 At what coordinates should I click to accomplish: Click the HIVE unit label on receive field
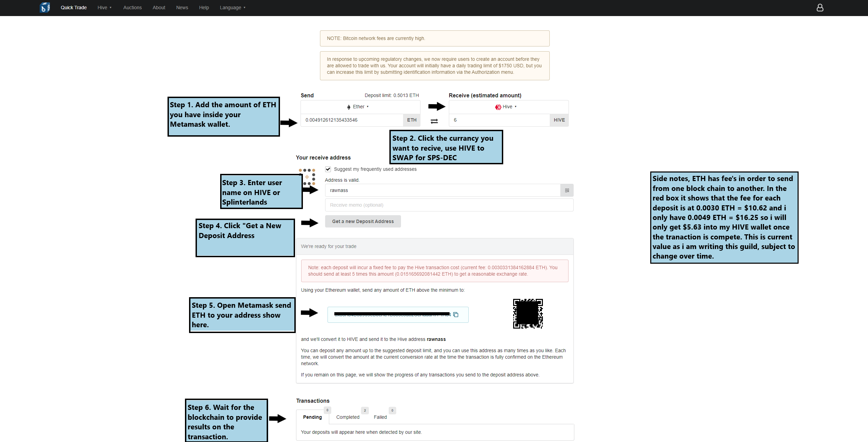click(559, 120)
